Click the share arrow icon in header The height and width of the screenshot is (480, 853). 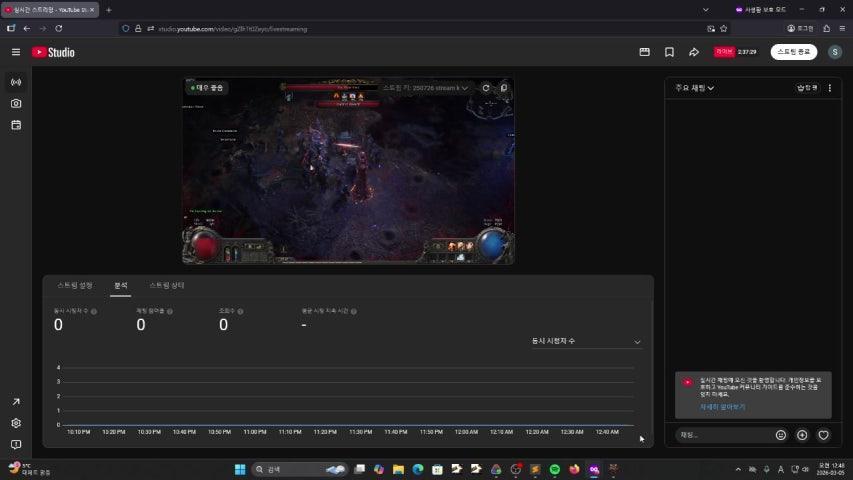point(693,52)
